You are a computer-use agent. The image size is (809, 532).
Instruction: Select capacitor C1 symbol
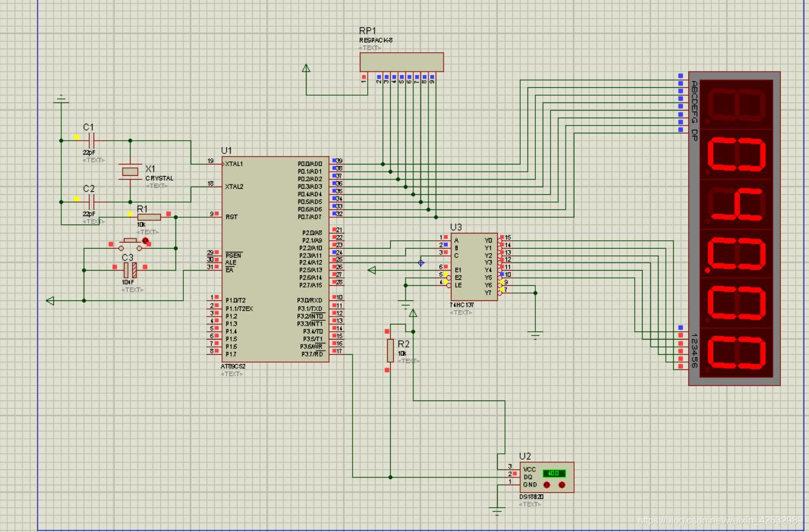(91, 141)
